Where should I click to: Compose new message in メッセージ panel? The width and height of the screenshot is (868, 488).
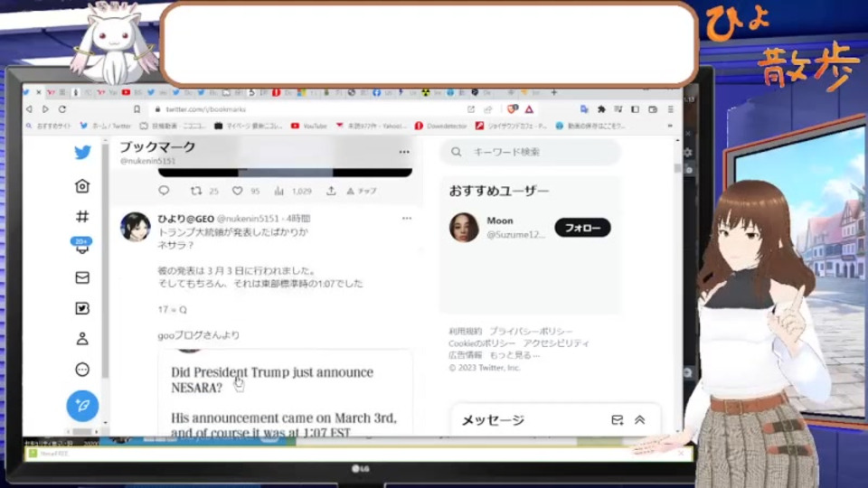pos(618,420)
